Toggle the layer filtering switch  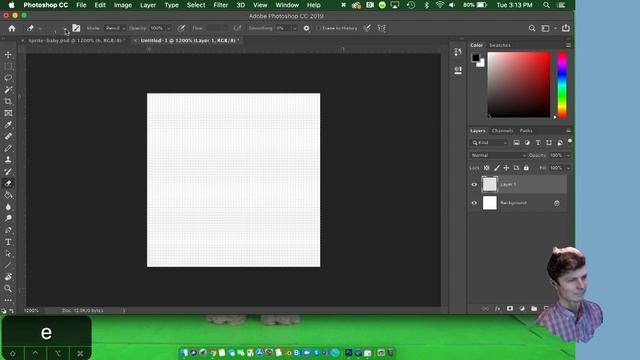pos(570,141)
